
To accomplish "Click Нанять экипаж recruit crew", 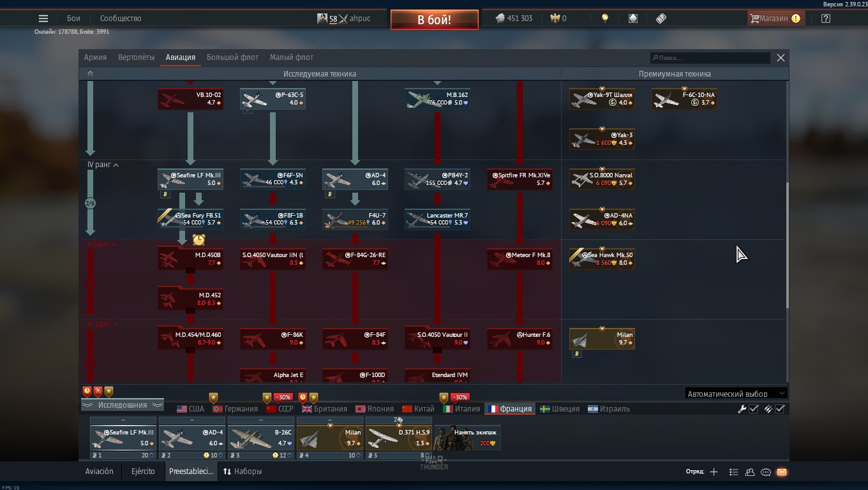I will [x=467, y=438].
